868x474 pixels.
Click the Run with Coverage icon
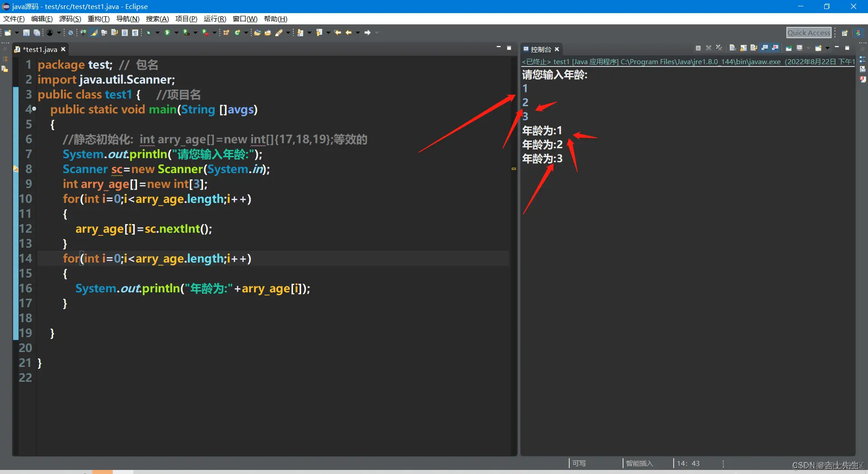coord(186,33)
